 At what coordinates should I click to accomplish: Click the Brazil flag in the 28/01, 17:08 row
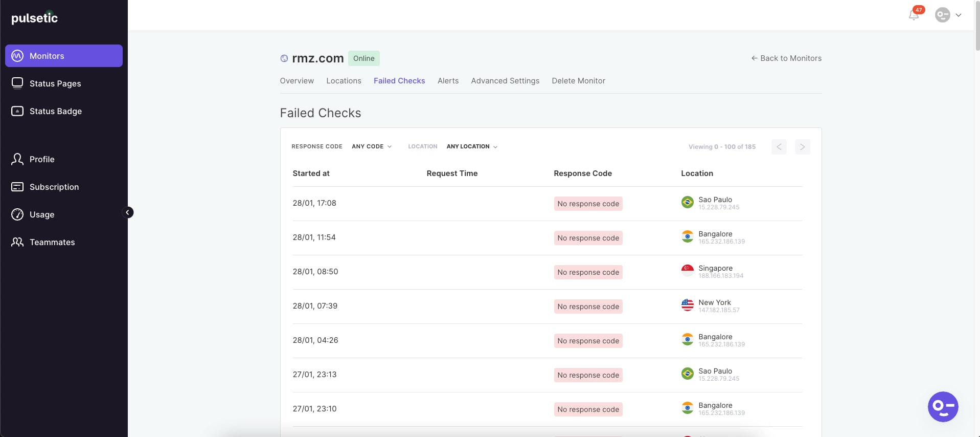pos(688,202)
